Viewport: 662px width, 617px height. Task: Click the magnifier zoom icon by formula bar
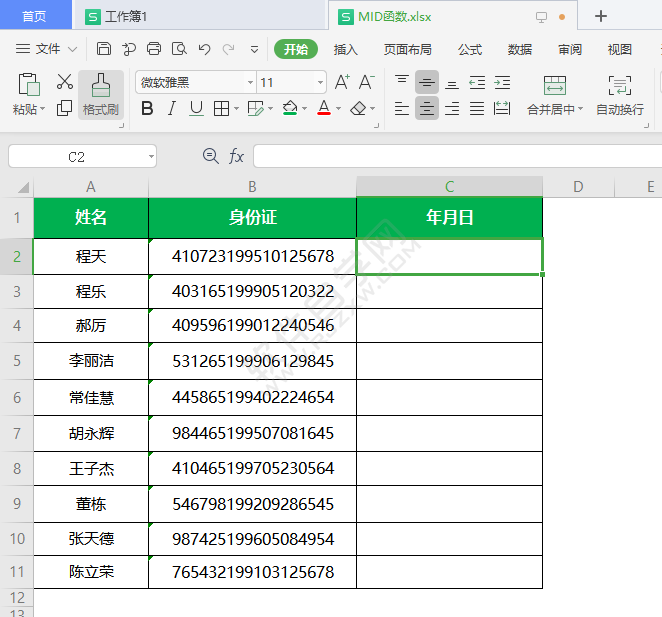[x=210, y=156]
